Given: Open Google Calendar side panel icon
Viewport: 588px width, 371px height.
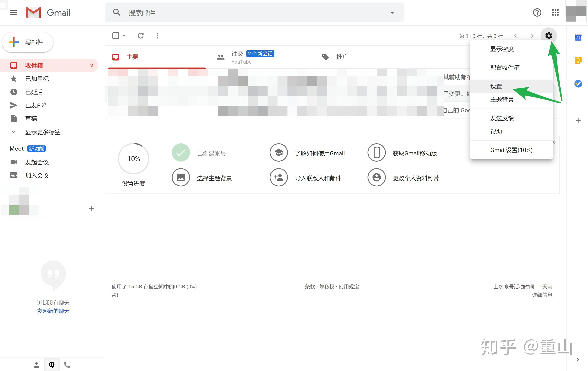Looking at the screenshot, I should [578, 37].
